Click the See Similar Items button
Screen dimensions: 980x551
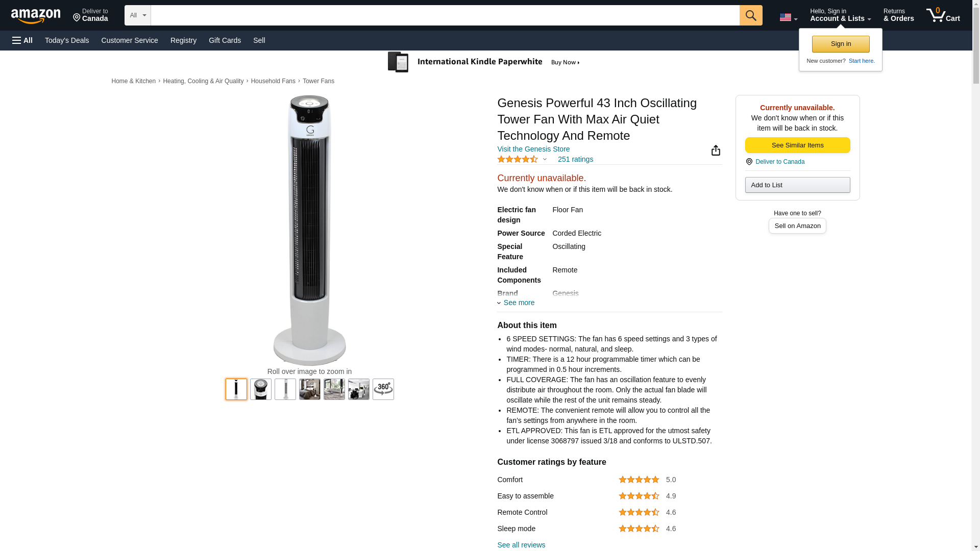[x=797, y=145]
